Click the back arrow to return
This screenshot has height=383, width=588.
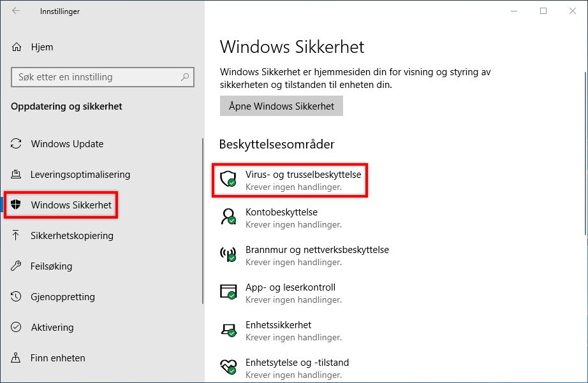[14, 11]
